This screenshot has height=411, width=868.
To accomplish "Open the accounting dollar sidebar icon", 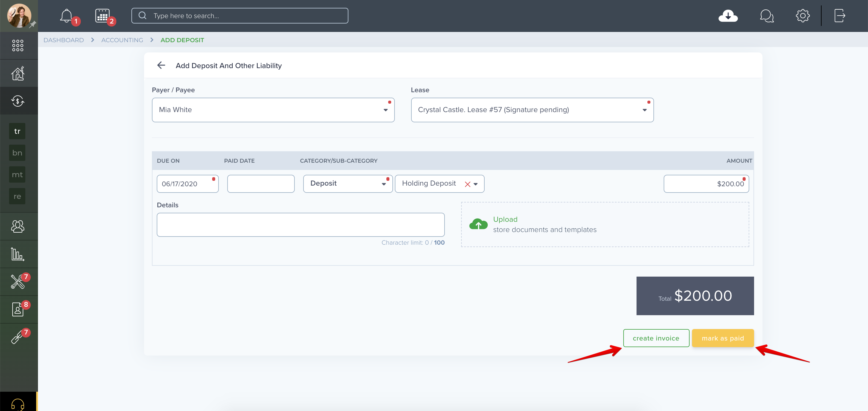I will point(17,101).
